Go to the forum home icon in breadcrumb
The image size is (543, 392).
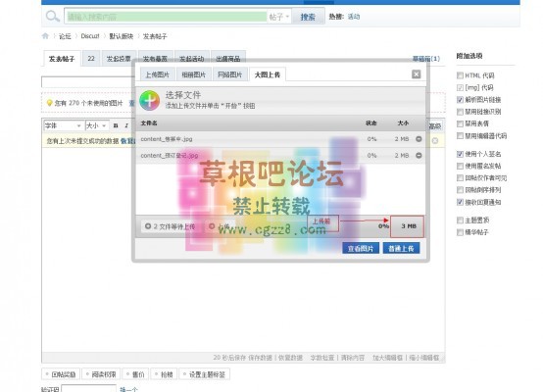(45, 36)
